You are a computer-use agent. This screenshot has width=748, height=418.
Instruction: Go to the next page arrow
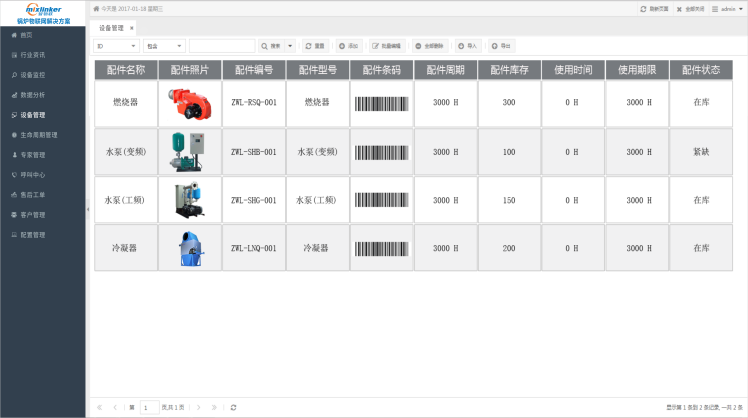(x=199, y=407)
